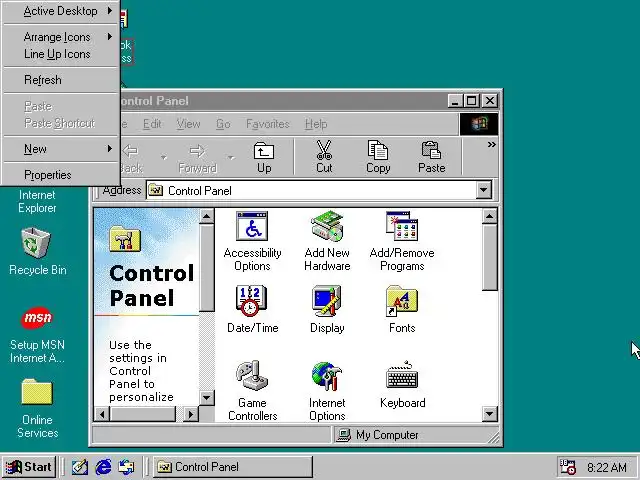Click the Start button
Viewport: 640px width, 480px height.
click(x=29, y=467)
